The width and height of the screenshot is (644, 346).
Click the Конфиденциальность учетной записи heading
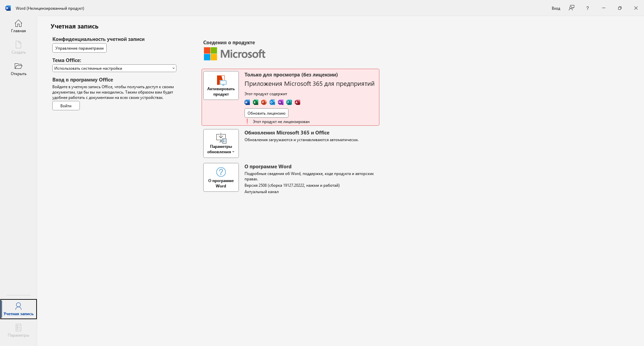tap(98, 39)
